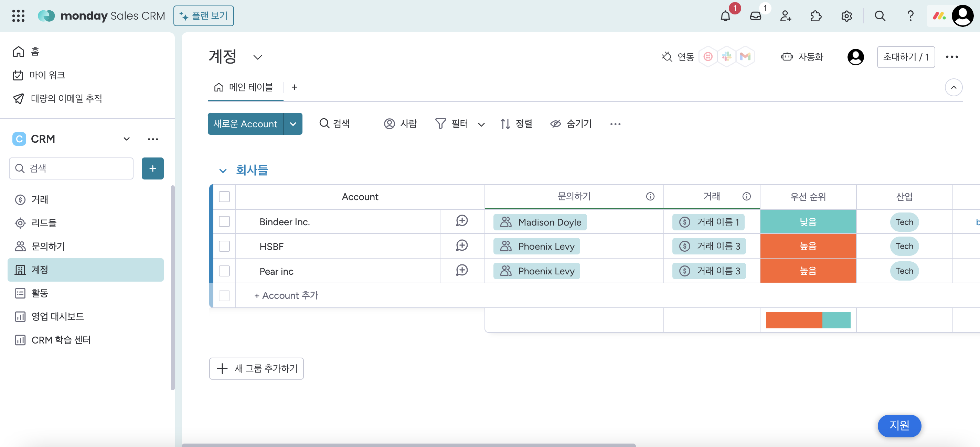
Task: Open the app switcher grid icon
Action: click(x=18, y=16)
